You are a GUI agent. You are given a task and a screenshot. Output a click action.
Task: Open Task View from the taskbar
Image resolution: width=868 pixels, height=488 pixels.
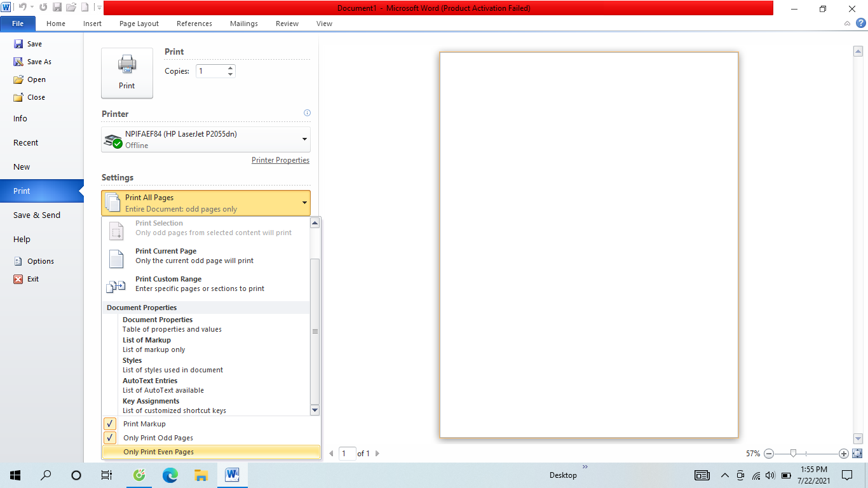click(x=107, y=475)
